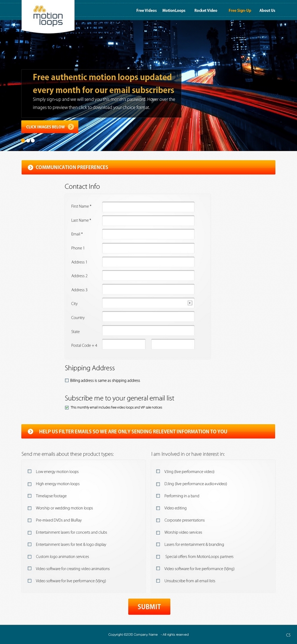
Task: Open the Free Videos menu item
Action: point(147,10)
